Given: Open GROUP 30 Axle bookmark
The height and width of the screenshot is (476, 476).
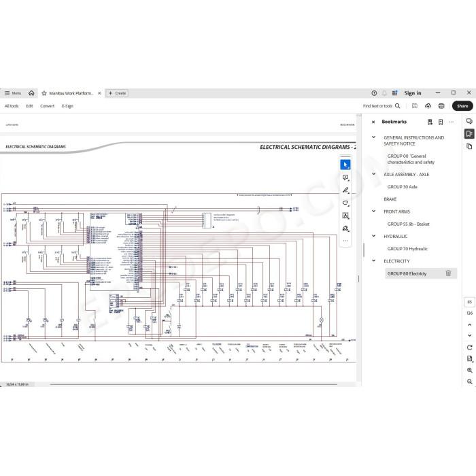Looking at the screenshot, I should click(x=403, y=187).
